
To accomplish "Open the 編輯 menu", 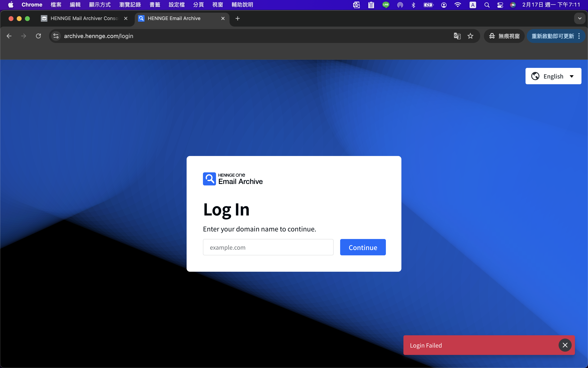I will point(75,5).
